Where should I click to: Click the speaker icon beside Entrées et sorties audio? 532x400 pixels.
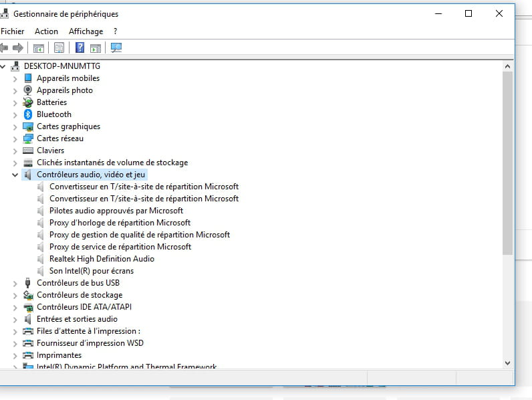[x=28, y=319]
